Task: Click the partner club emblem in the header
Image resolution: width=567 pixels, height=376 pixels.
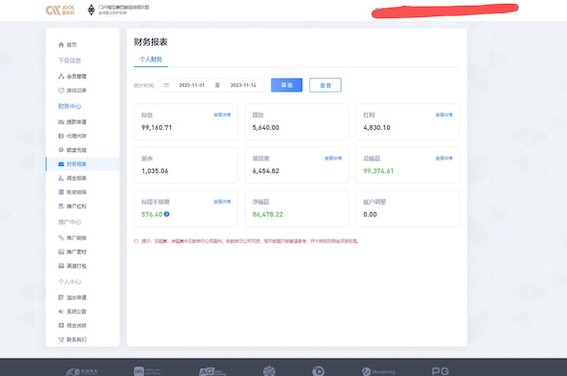Action: click(x=91, y=10)
